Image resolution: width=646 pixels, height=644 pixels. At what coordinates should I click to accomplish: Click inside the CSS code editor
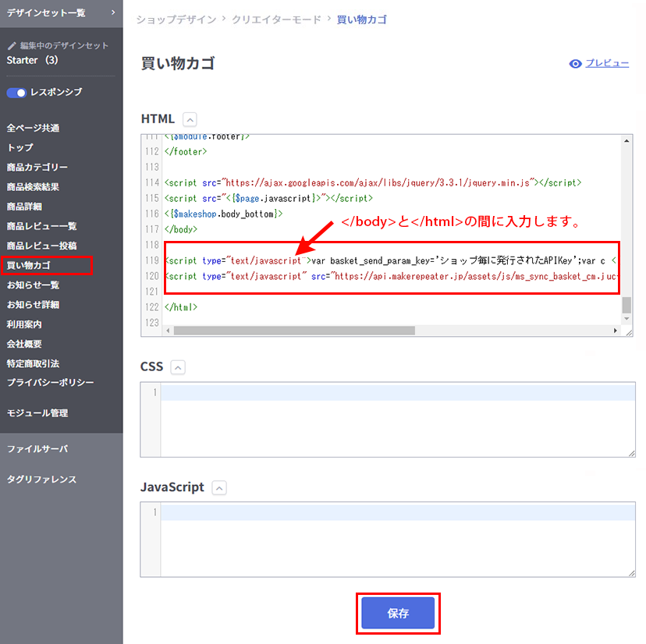(x=390, y=421)
